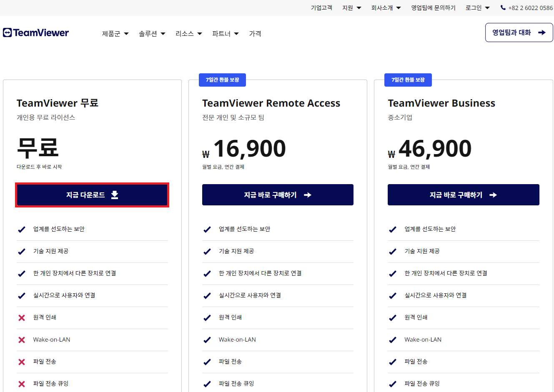Image resolution: width=554 pixels, height=392 pixels.
Task: Click Wake-on-LAN text in Business plan
Action: (x=423, y=340)
